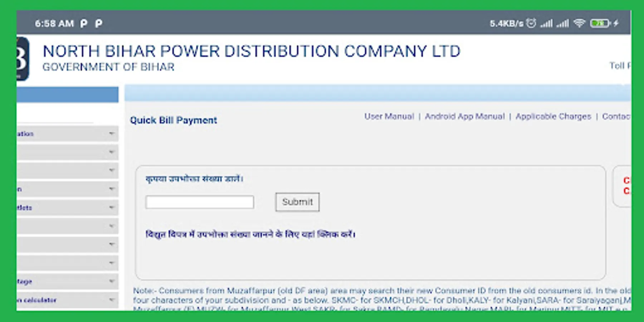Tap the '6:58 AM' clock text

click(x=54, y=24)
